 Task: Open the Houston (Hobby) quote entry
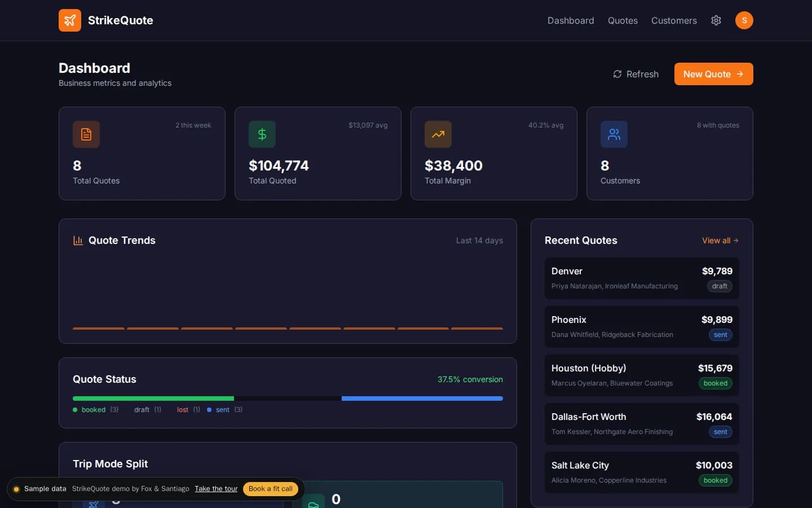642,375
